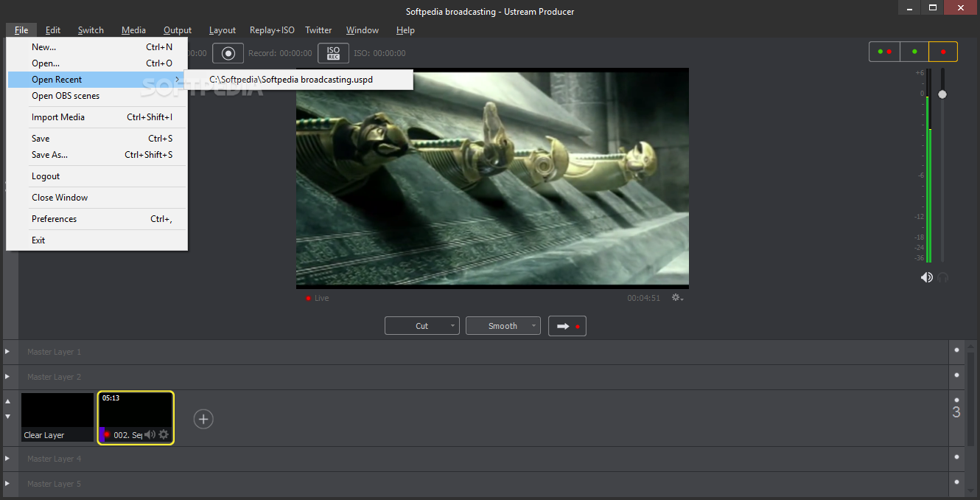Minimize the Ustream Producer window
980x500 pixels.
910,7
